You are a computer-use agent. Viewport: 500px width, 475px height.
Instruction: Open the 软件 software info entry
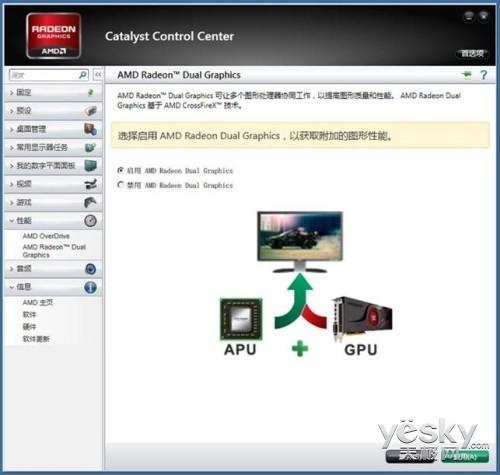point(29,314)
